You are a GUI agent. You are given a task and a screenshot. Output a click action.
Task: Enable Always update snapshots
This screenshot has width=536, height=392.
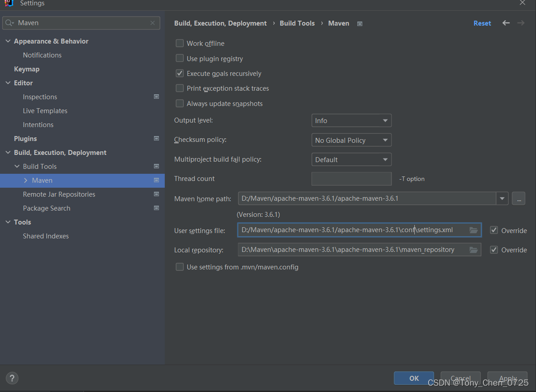180,103
